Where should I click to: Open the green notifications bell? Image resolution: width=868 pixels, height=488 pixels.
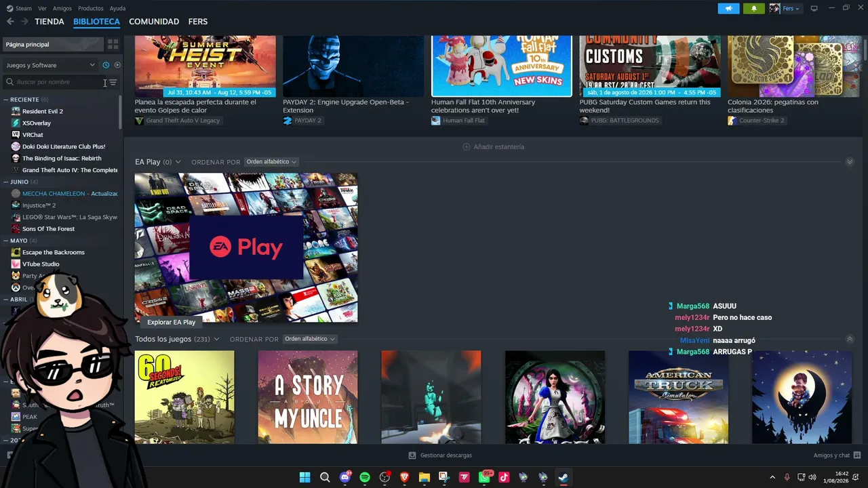pyautogui.click(x=754, y=8)
